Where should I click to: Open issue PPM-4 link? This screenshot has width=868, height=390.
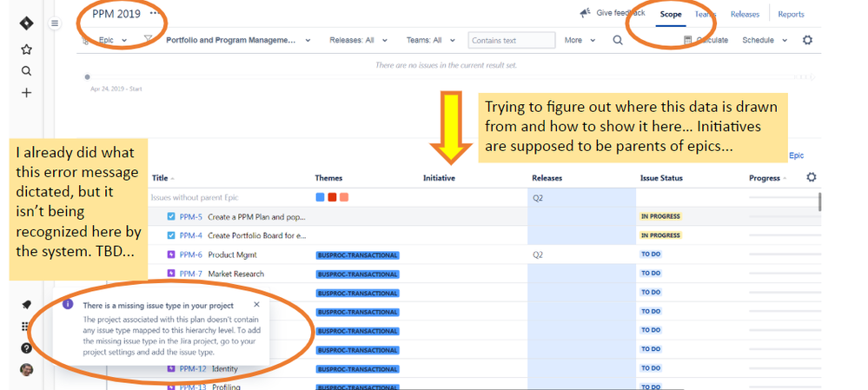190,235
